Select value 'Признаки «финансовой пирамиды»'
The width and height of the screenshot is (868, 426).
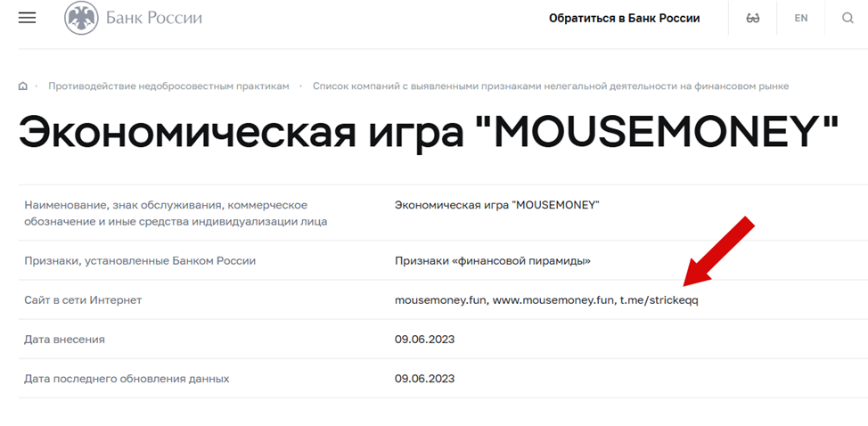(493, 260)
